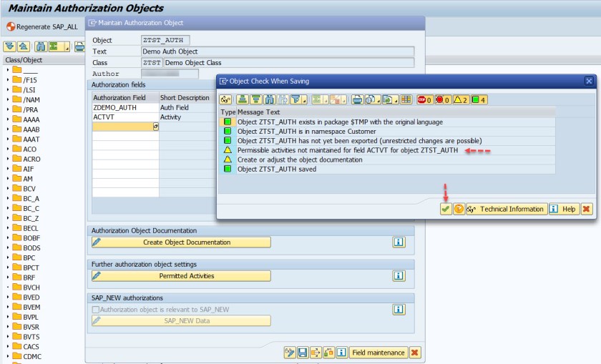Click the Expand All icon above Class/Object tree
Screen dimensions: 601x364
(x=11, y=46)
